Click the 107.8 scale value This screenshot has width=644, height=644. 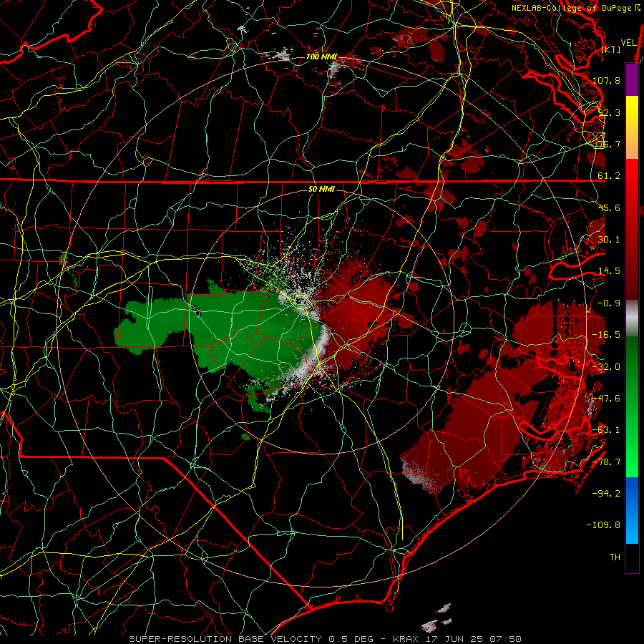[x=606, y=80]
